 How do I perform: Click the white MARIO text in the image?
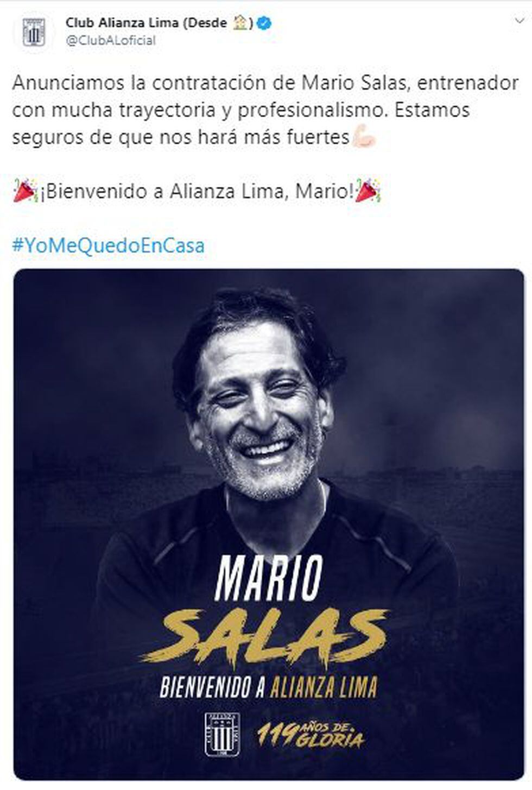(x=269, y=578)
